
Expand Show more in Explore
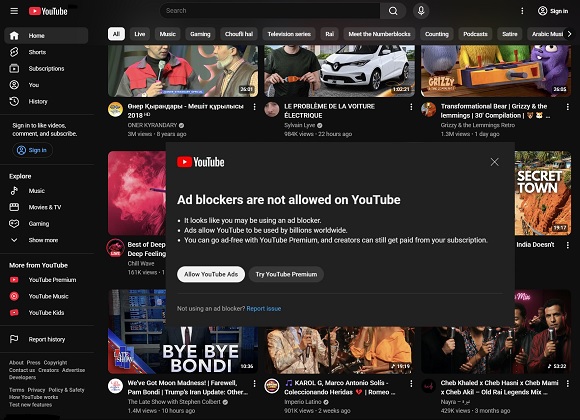pyautogui.click(x=46, y=240)
